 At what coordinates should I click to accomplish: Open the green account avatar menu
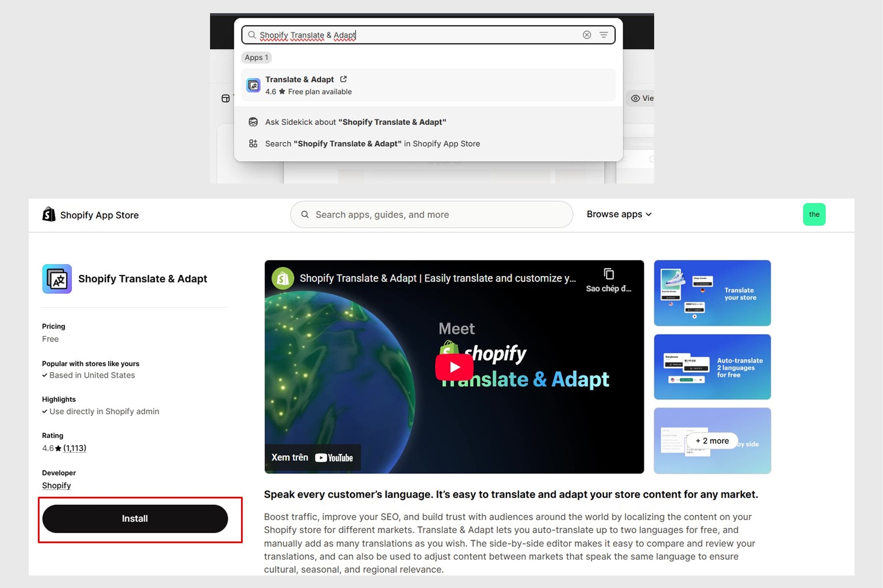[x=814, y=214]
